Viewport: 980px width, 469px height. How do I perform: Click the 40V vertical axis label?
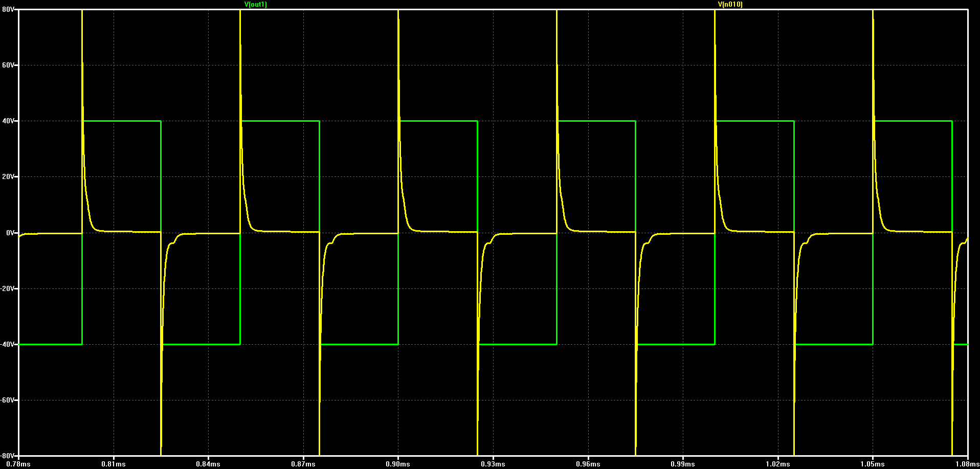8,121
